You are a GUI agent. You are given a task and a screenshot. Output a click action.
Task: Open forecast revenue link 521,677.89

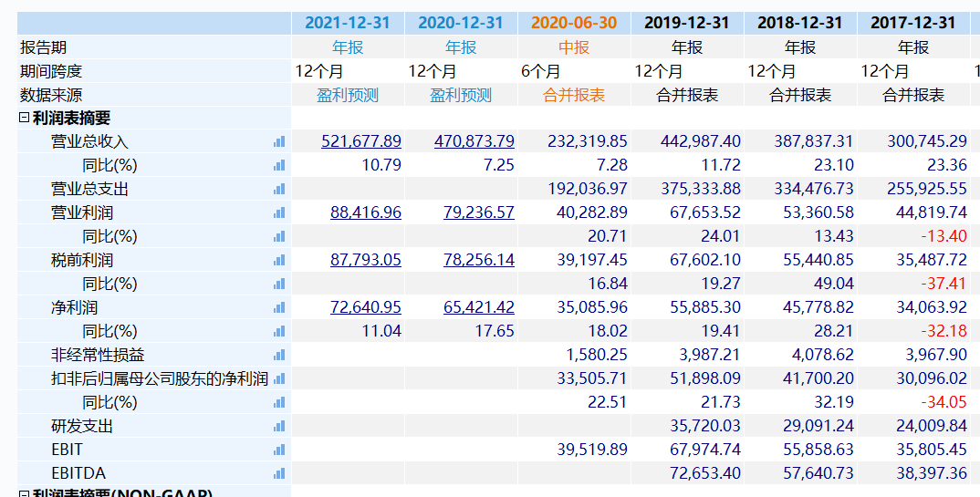point(361,141)
